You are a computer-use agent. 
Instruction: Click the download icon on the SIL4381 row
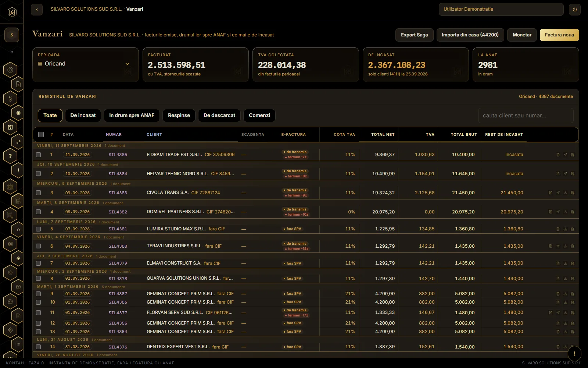[x=565, y=229]
